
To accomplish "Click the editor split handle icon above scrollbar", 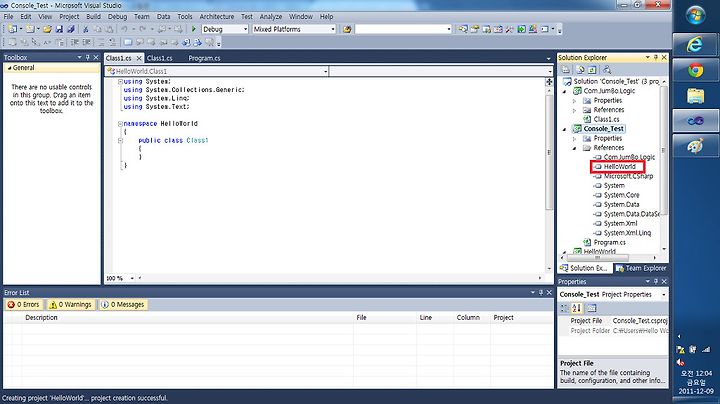I will pos(549,82).
